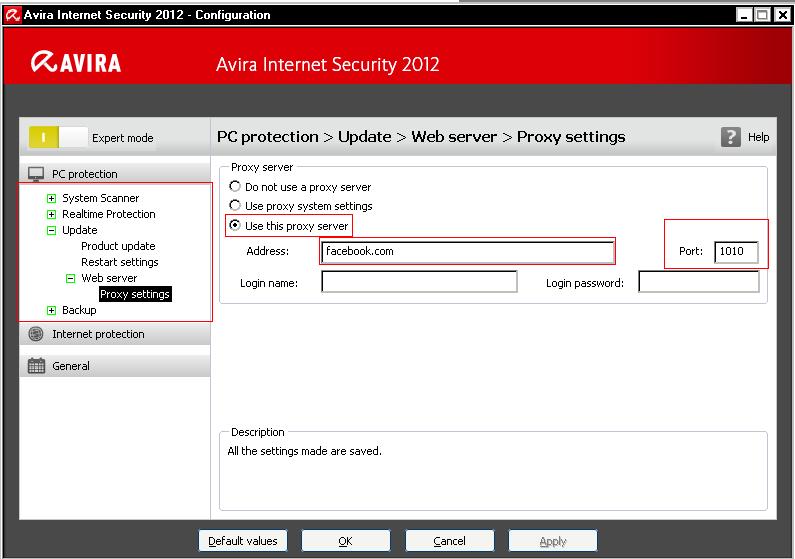Select Do not use a proxy server
Image resolution: width=795 pixels, height=559 pixels.
tap(235, 187)
